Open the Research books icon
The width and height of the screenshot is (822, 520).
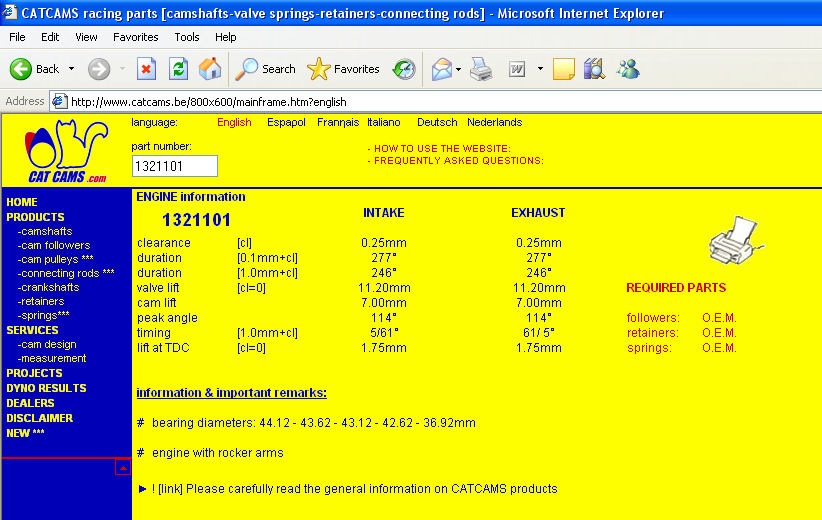(594, 69)
